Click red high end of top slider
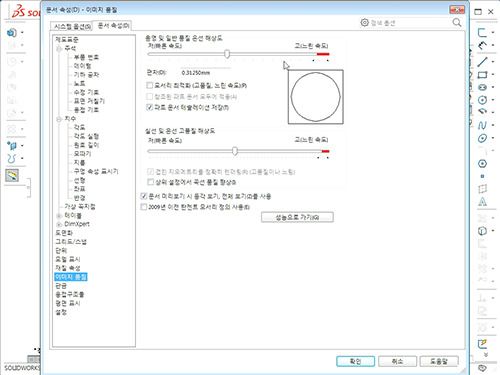 pos(323,54)
